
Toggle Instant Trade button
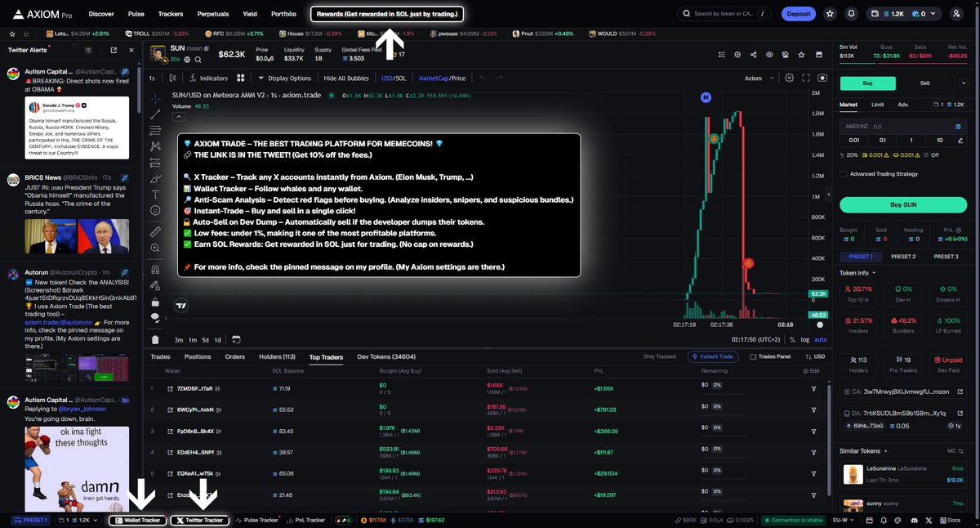(714, 356)
